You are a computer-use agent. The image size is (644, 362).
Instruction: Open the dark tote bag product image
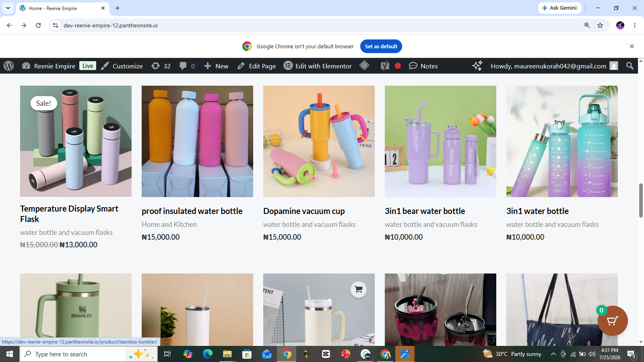(x=562, y=310)
